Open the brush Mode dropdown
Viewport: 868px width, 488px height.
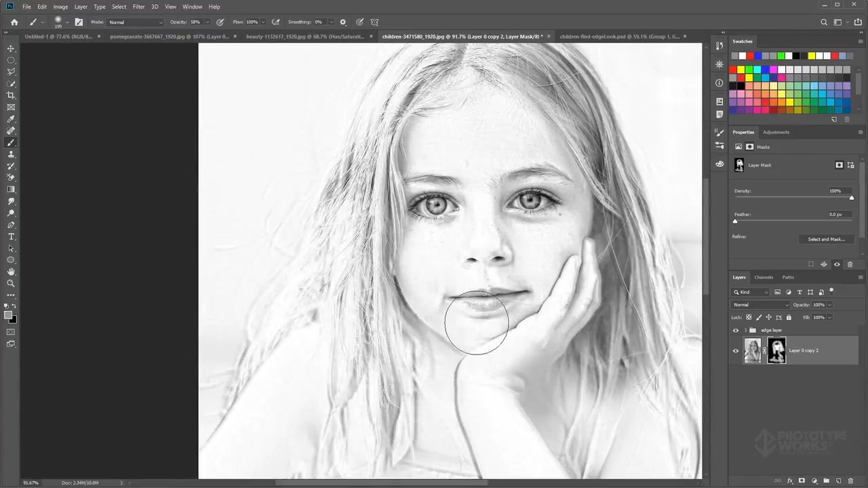tap(136, 22)
